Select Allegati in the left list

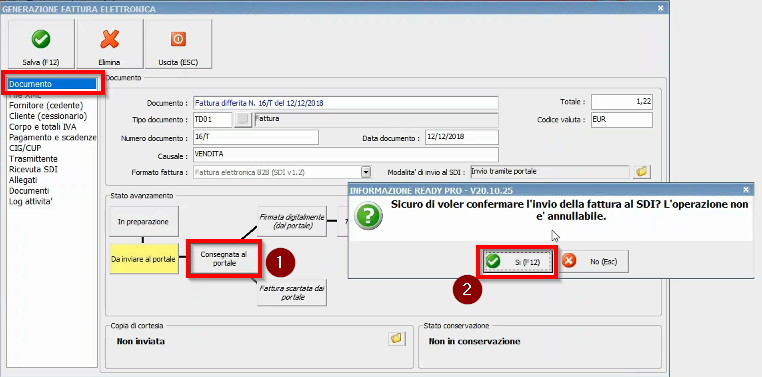(23, 180)
